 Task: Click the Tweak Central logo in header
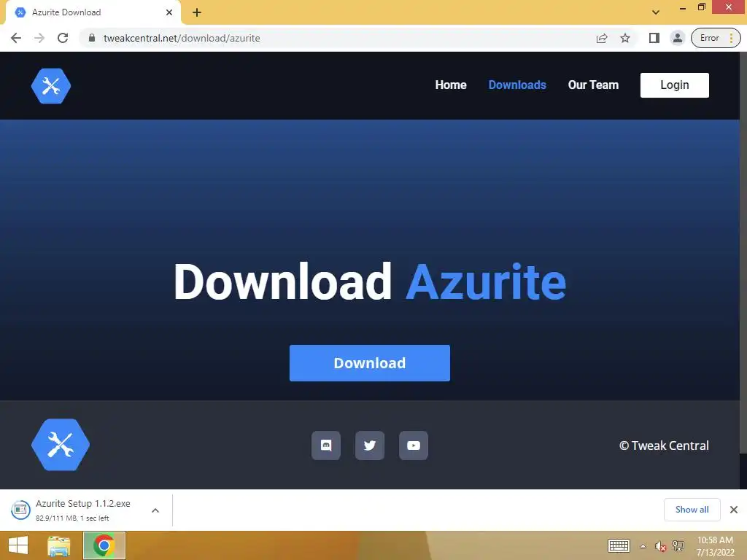pos(51,86)
